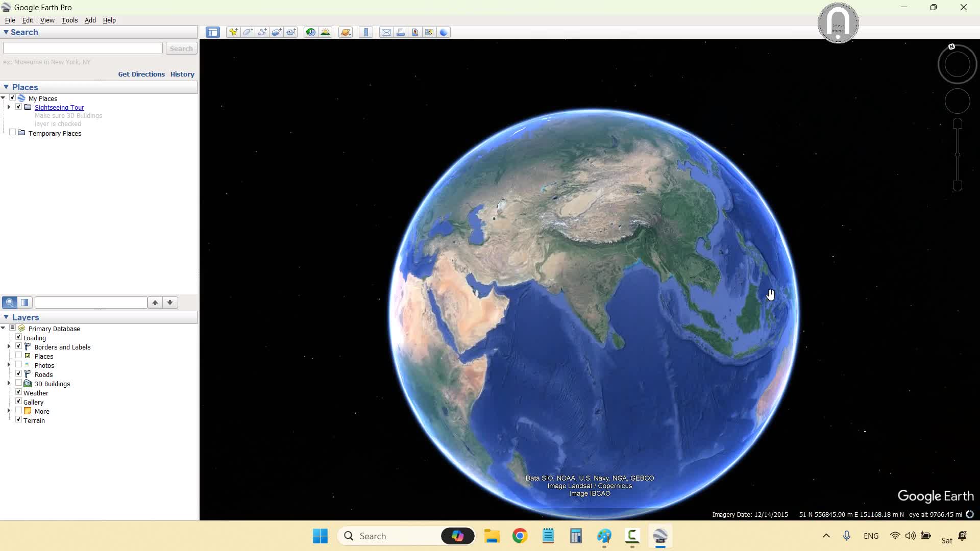Screen dimensions: 980x551
Task: Open the Tools menu
Action: click(x=69, y=20)
